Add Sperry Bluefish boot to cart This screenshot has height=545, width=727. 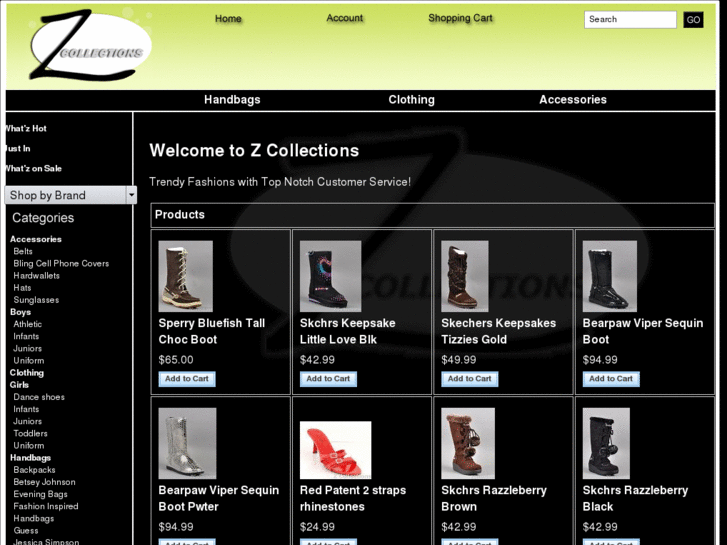point(187,379)
